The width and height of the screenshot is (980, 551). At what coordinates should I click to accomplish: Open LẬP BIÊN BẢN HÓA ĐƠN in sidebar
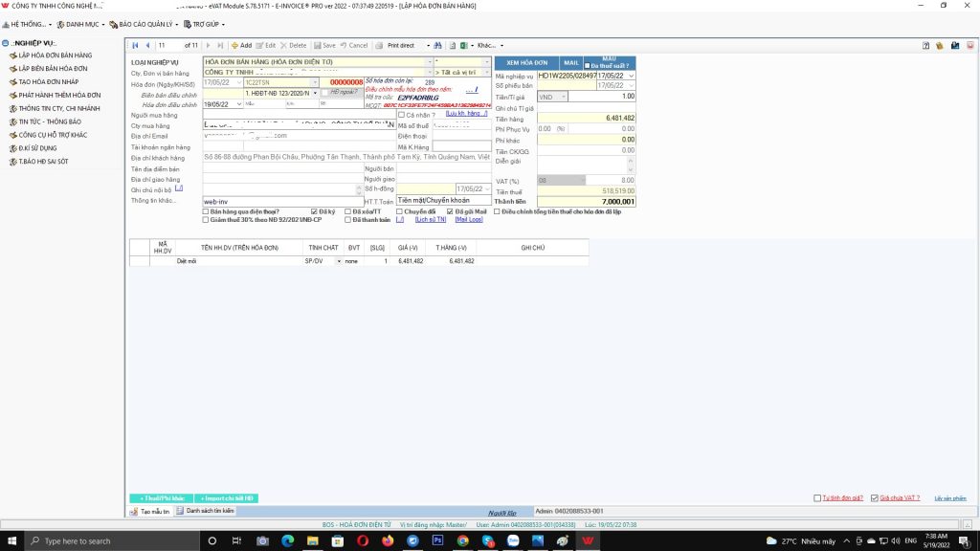[53, 69]
